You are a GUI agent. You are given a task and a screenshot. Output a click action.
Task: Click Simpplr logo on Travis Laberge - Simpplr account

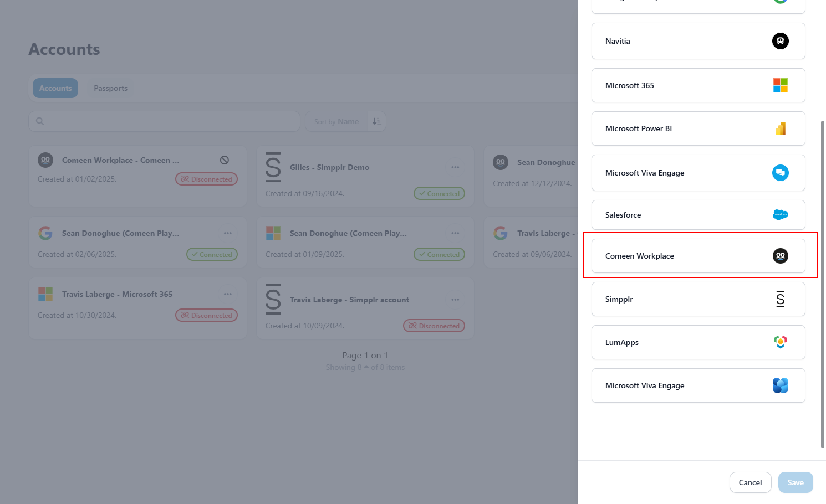[x=273, y=300]
